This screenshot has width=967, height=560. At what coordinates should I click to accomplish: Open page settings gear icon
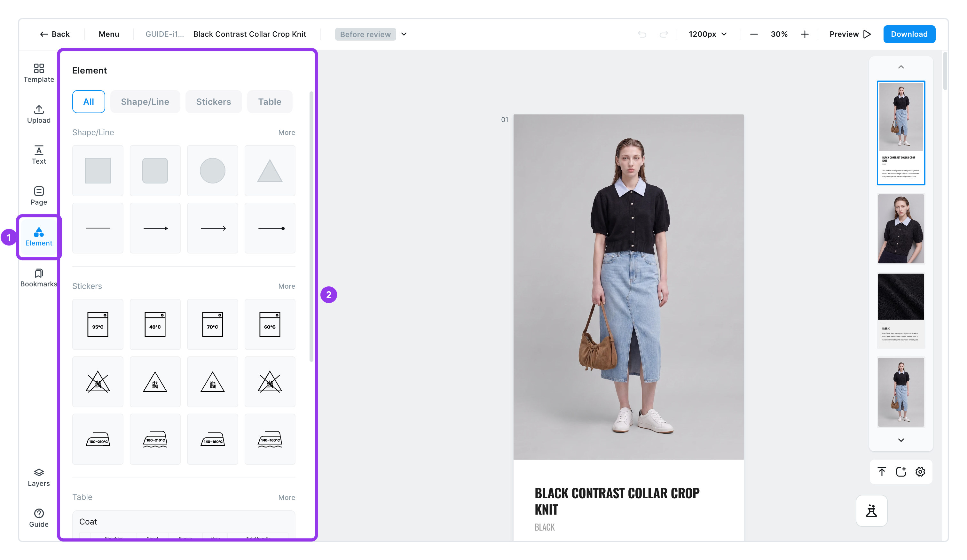[920, 471]
